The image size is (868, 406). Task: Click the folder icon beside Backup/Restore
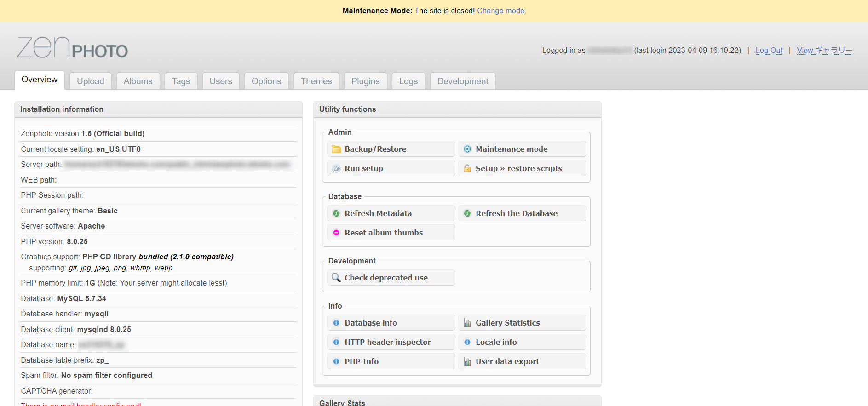[336, 149]
